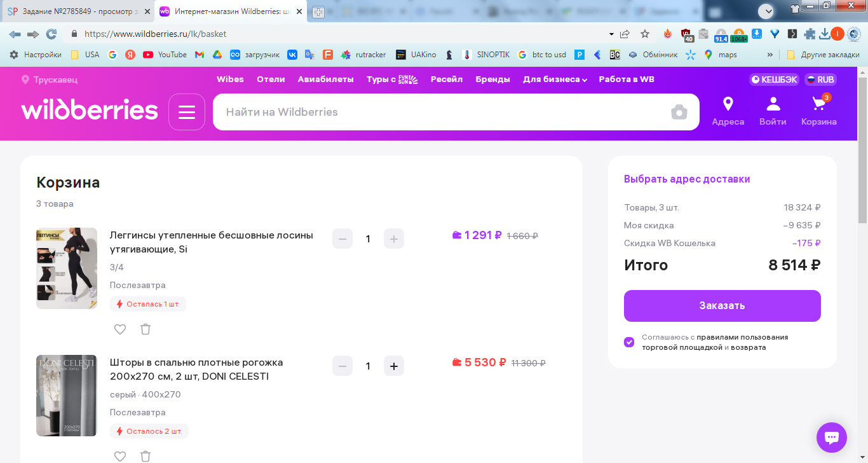Open the USA bookmarks folder
Viewport: 868px width, 463px height.
tap(85, 55)
